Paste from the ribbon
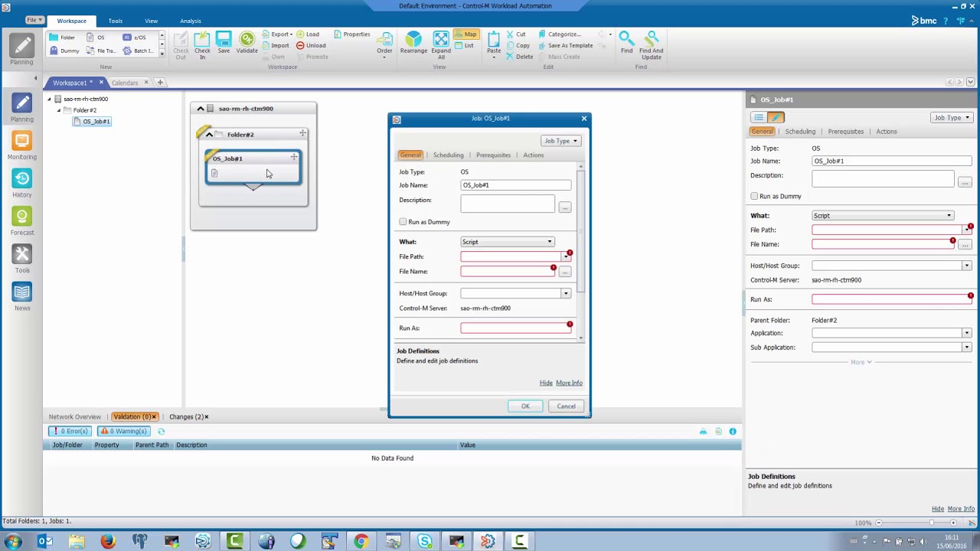Image resolution: width=980 pixels, height=551 pixels. pyautogui.click(x=493, y=45)
